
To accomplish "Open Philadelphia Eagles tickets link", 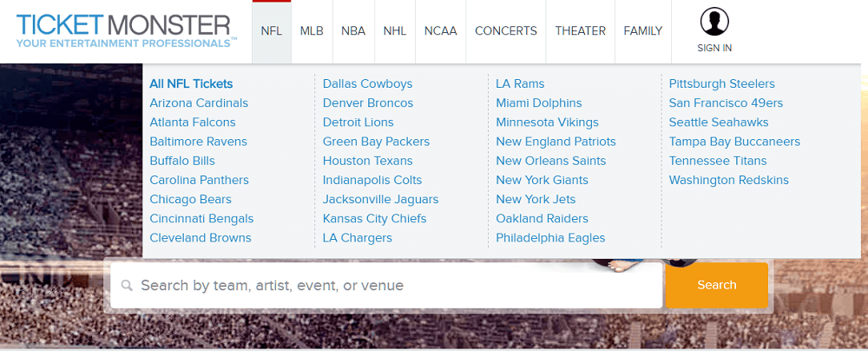I will (550, 238).
